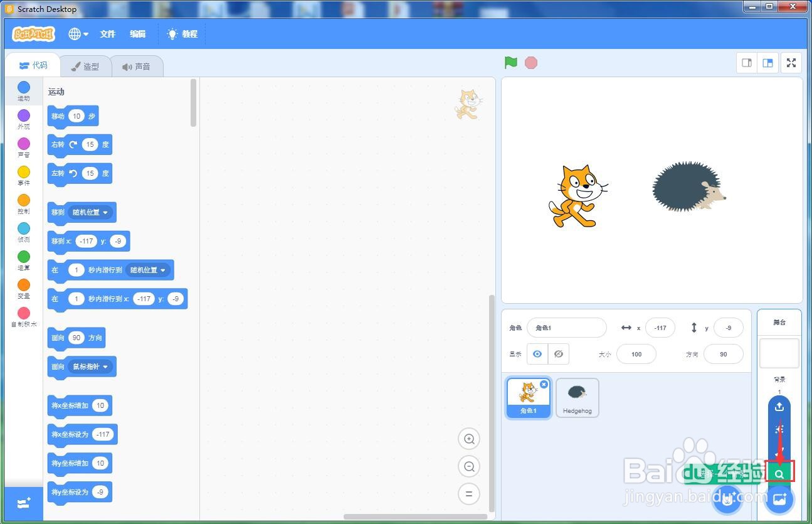Click the choose a backdrop search icon
Viewport: 812px width, 524px height.
(x=779, y=474)
